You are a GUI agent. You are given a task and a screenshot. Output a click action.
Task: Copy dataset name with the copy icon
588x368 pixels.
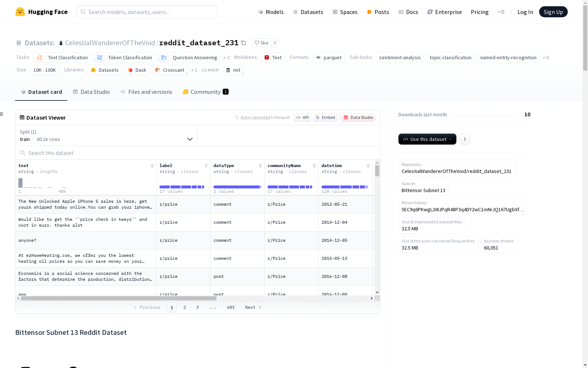(x=243, y=43)
